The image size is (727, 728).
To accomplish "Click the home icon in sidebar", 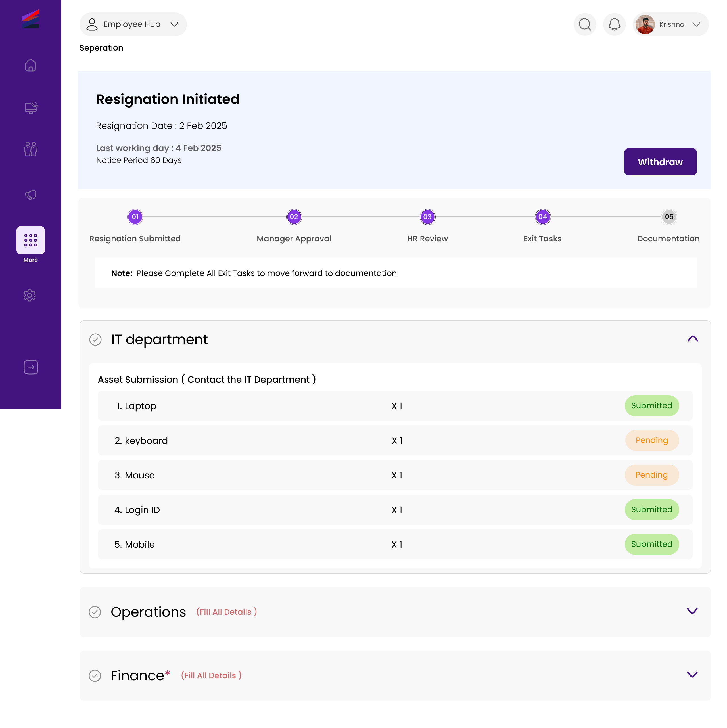I will point(30,66).
